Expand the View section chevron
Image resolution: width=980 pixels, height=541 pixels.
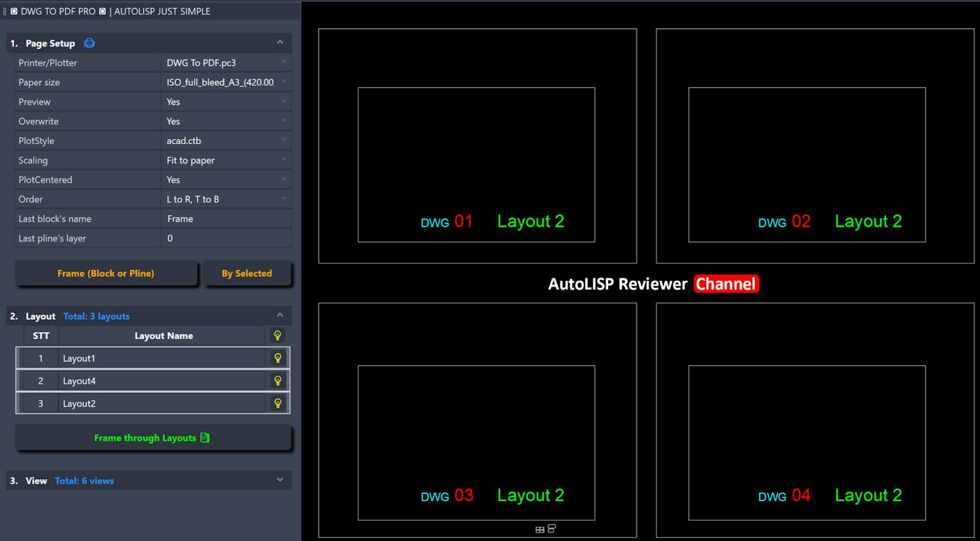280,480
